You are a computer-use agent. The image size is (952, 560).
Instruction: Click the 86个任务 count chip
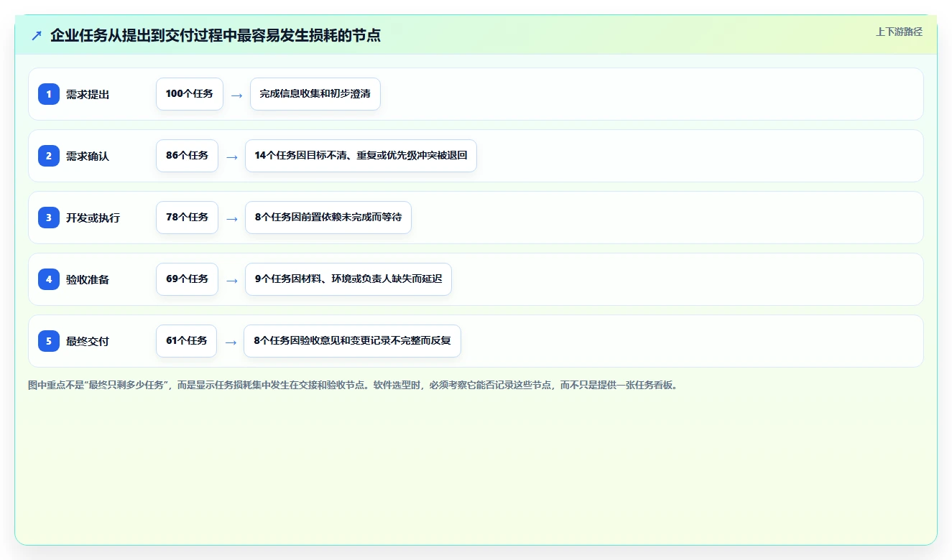pyautogui.click(x=187, y=156)
